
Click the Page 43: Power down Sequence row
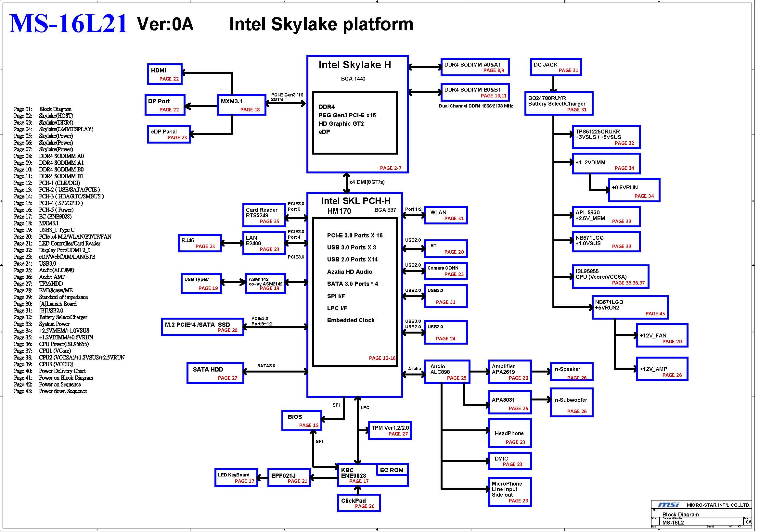[x=51, y=391]
